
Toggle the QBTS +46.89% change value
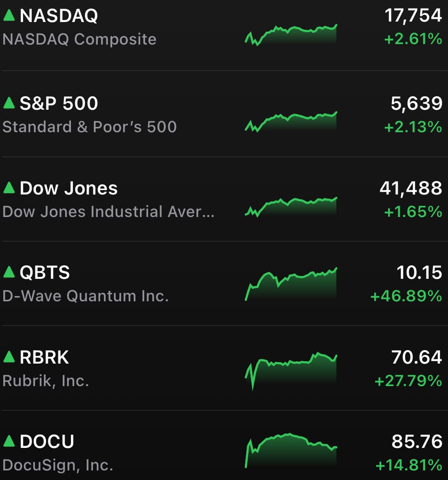pyautogui.click(x=406, y=297)
